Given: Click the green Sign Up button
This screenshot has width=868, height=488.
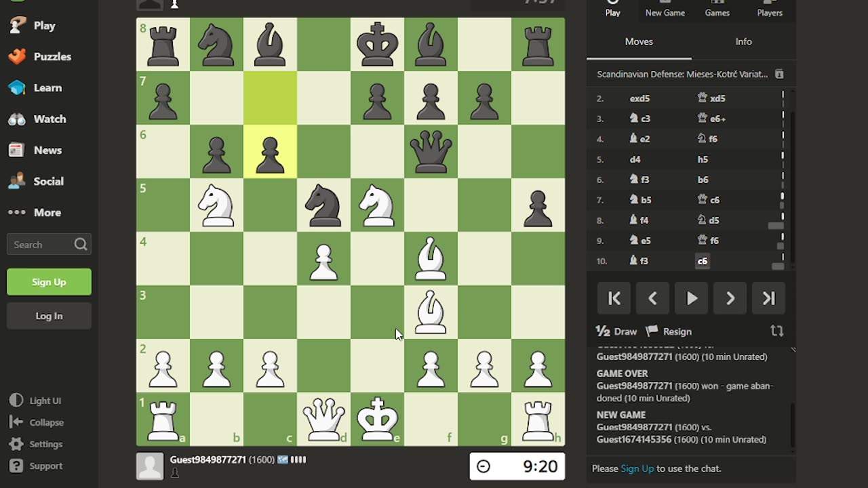Looking at the screenshot, I should (49, 282).
